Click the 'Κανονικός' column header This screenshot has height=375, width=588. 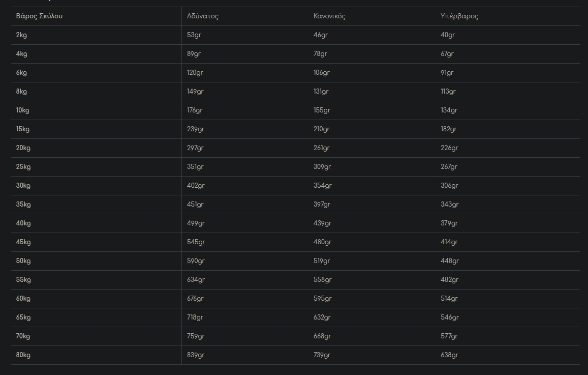329,16
